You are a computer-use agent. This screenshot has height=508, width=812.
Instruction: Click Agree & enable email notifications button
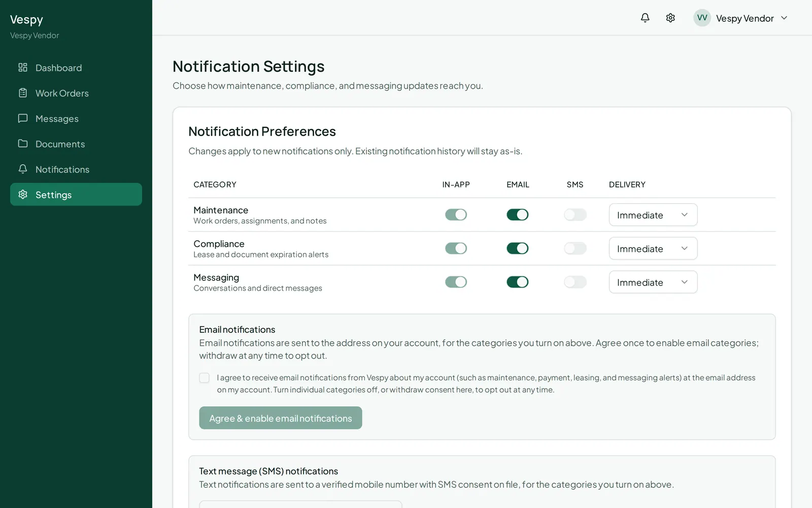point(281,418)
